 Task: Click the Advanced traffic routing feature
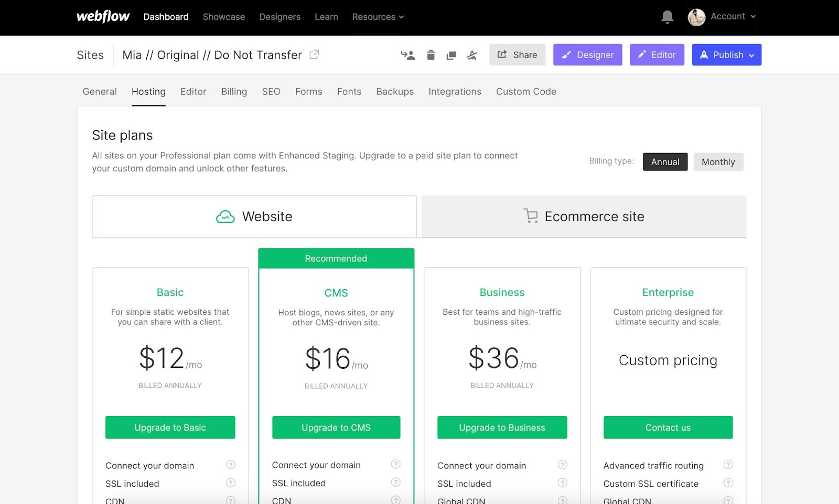click(x=653, y=466)
